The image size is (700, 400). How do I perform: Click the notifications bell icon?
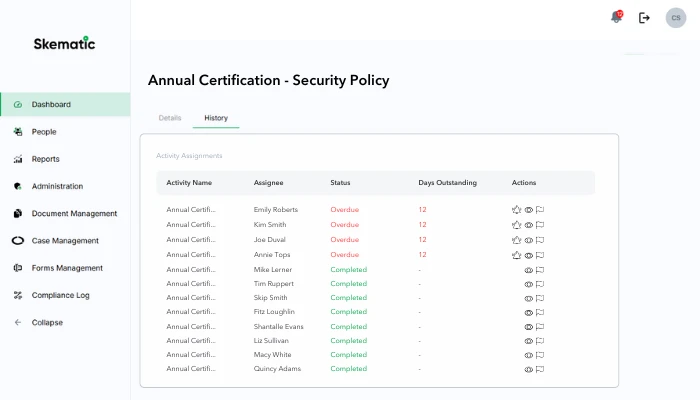tap(616, 17)
